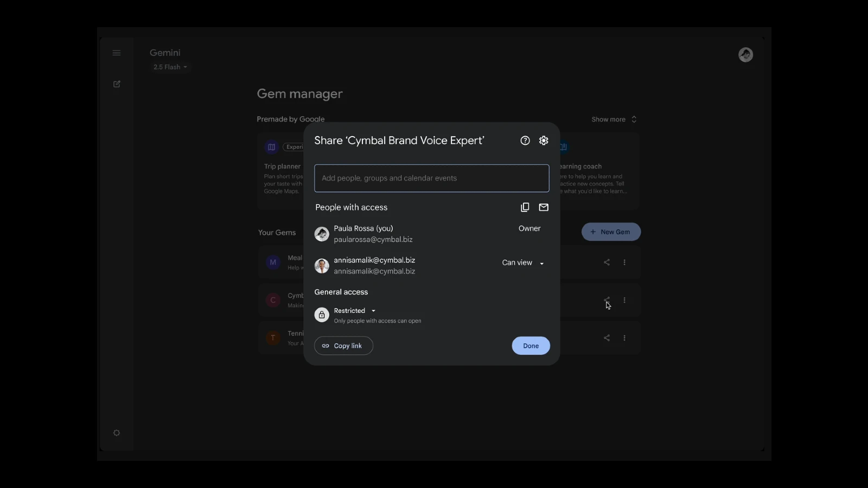Click the M avatar of the Meal gem
The width and height of the screenshot is (868, 488).
[x=273, y=262]
